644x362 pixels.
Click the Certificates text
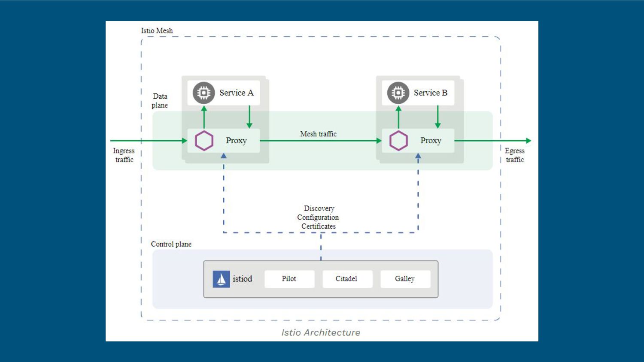319,226
